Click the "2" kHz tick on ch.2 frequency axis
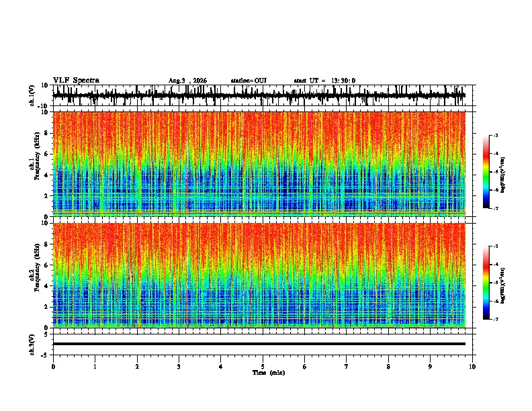 point(47,307)
